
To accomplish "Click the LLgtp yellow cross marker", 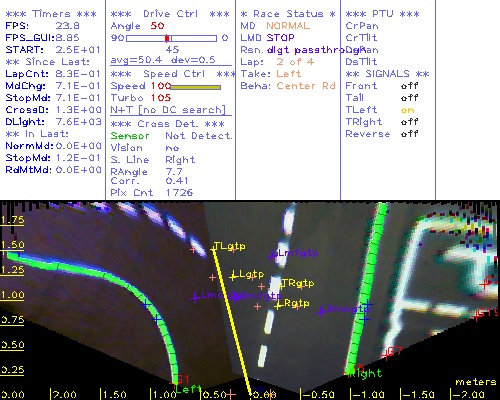I will (x=233, y=276).
